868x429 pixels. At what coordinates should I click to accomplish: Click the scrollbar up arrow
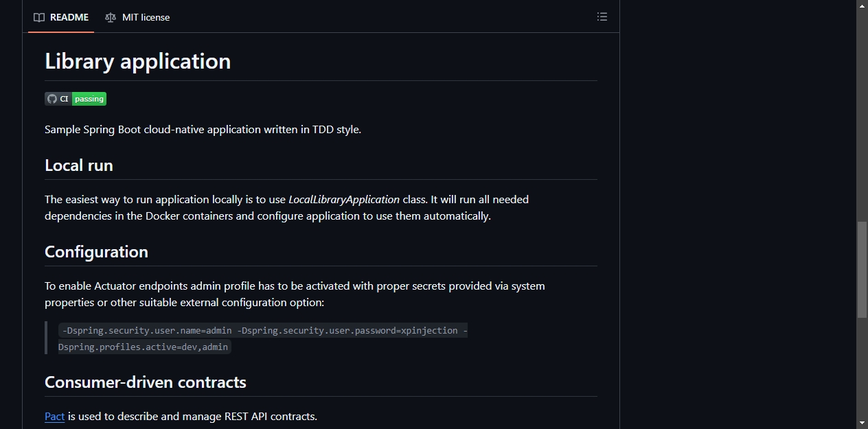[862, 5]
